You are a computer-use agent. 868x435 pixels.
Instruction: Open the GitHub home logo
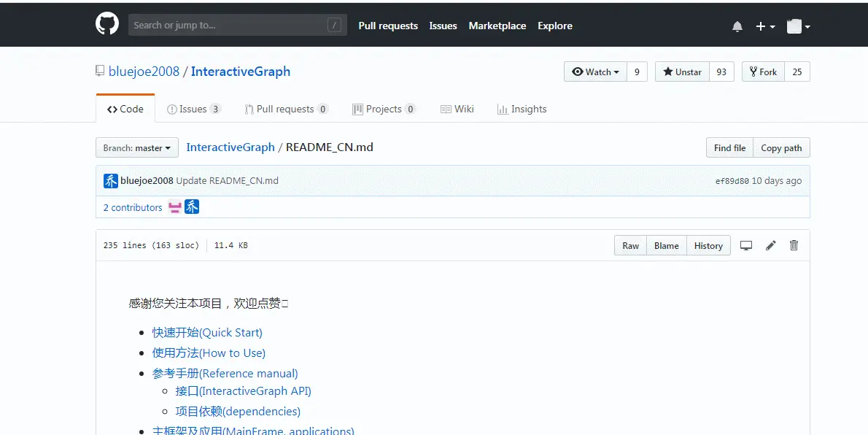[106, 24]
